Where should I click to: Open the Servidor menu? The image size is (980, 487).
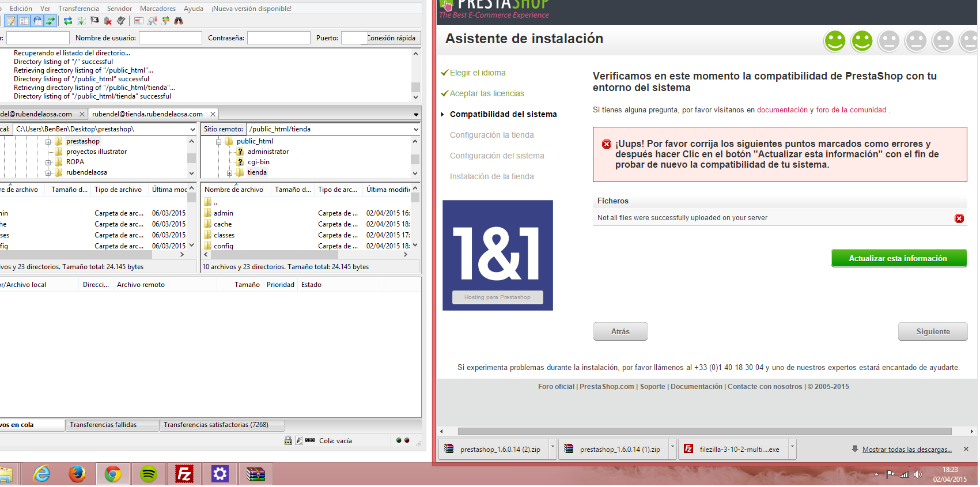click(120, 9)
